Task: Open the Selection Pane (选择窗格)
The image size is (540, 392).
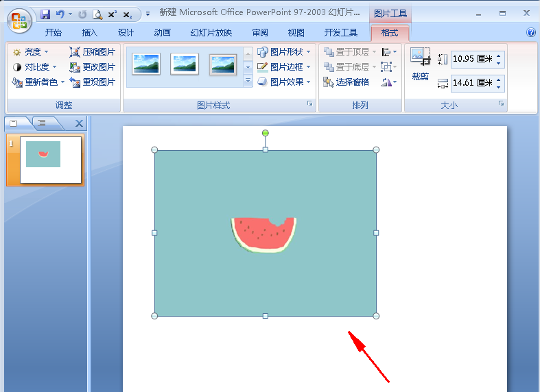Action: click(x=346, y=82)
